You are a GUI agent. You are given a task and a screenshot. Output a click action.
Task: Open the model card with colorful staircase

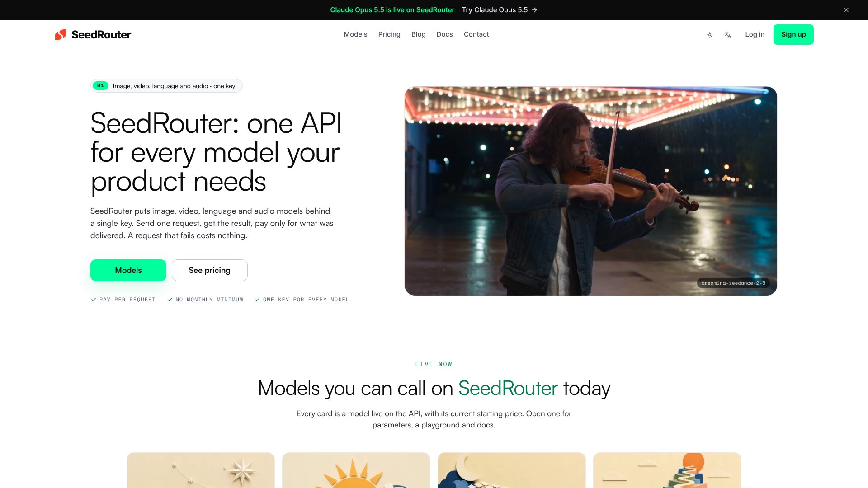[x=667, y=470]
